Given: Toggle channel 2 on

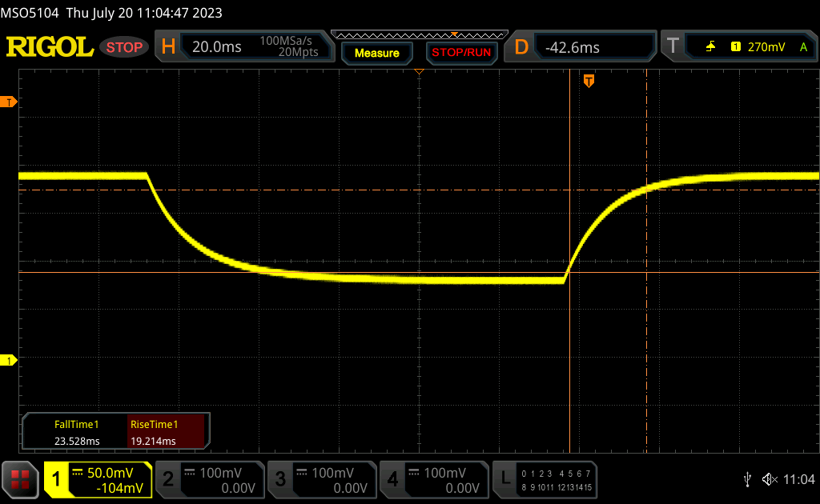Looking at the screenshot, I should 209,479.
